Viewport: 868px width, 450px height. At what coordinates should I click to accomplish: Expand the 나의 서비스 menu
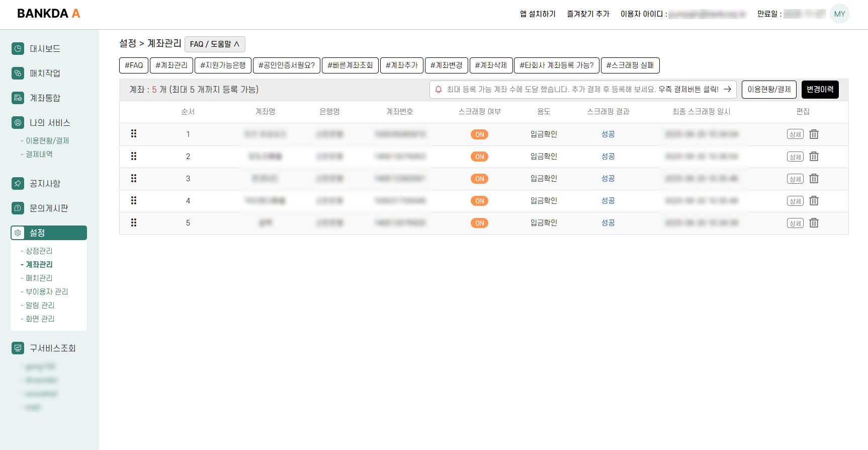[x=49, y=122]
